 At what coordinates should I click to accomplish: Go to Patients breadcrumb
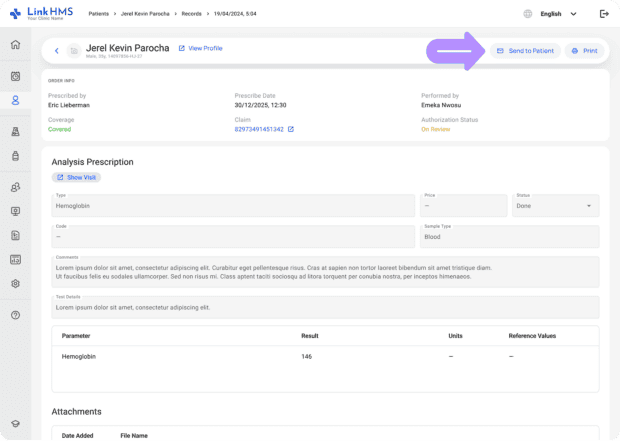(98, 14)
